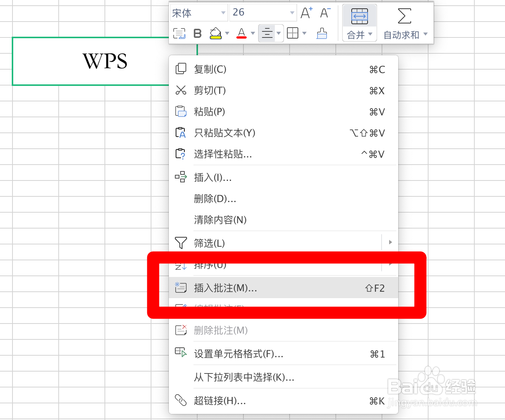
Task: Apply the red font color A
Action: pos(242,33)
